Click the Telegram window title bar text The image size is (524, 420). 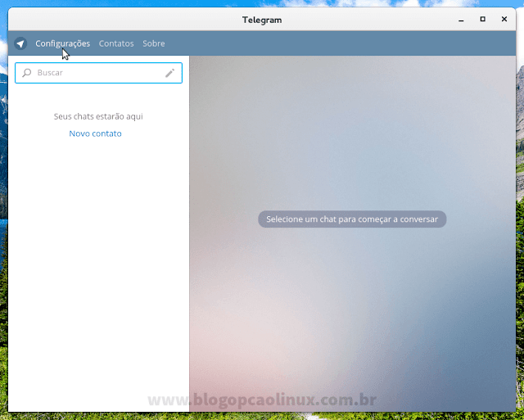click(x=262, y=20)
